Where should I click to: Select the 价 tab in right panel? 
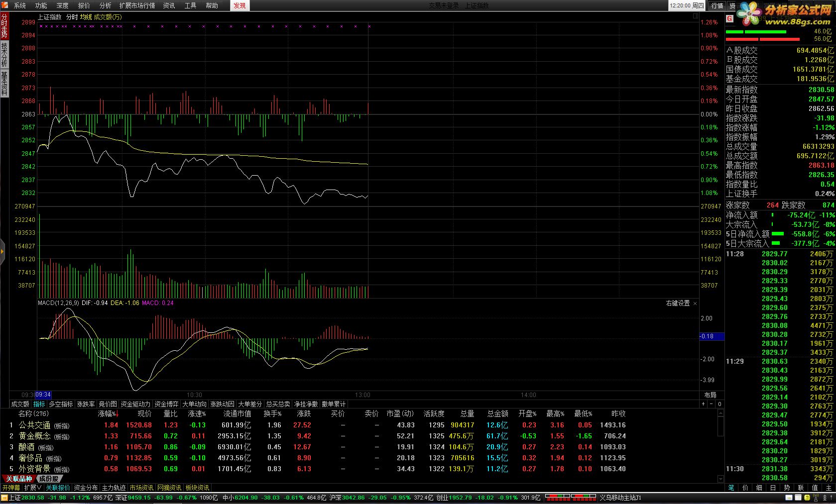click(x=745, y=488)
